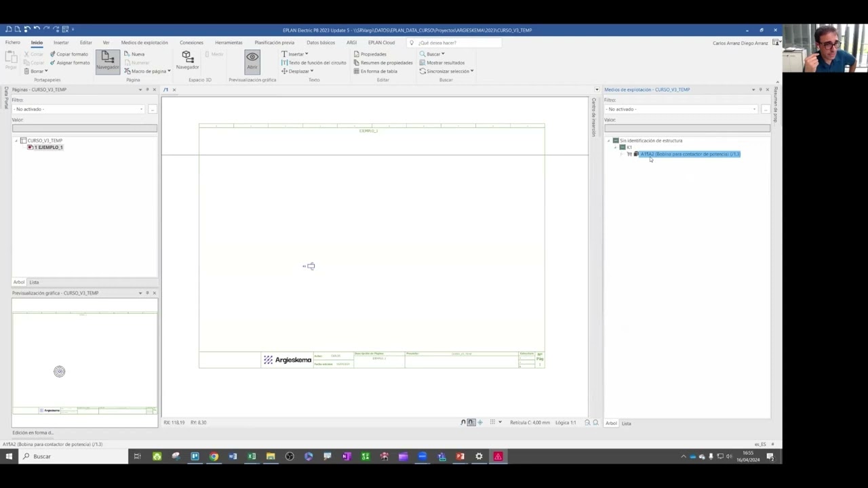The width and height of the screenshot is (868, 488).
Task: Switch to the Conexiones ribbon tab
Action: click(x=191, y=43)
